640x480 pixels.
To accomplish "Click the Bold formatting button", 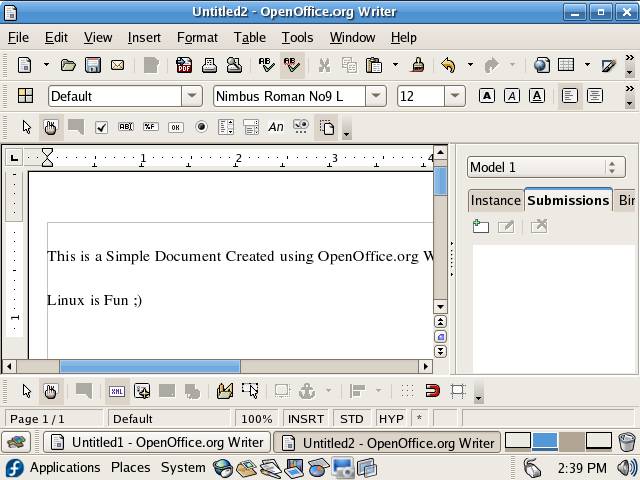I will point(486,96).
